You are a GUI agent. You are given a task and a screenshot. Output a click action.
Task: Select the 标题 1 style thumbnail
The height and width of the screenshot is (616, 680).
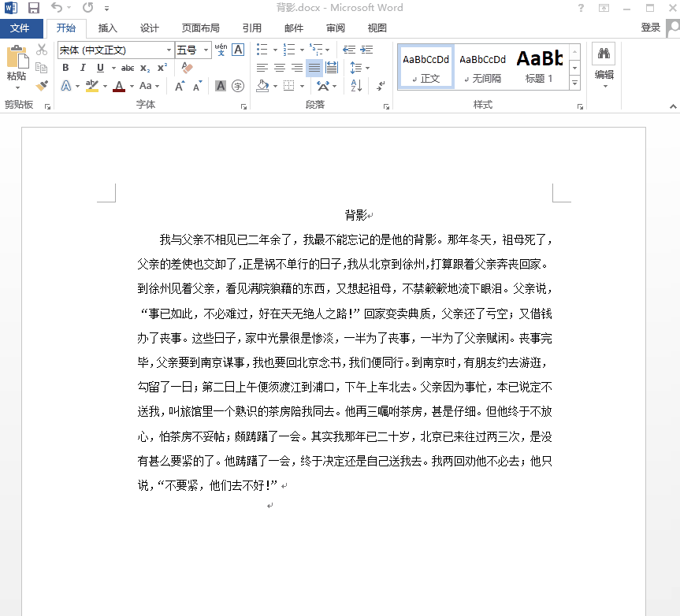coord(540,66)
